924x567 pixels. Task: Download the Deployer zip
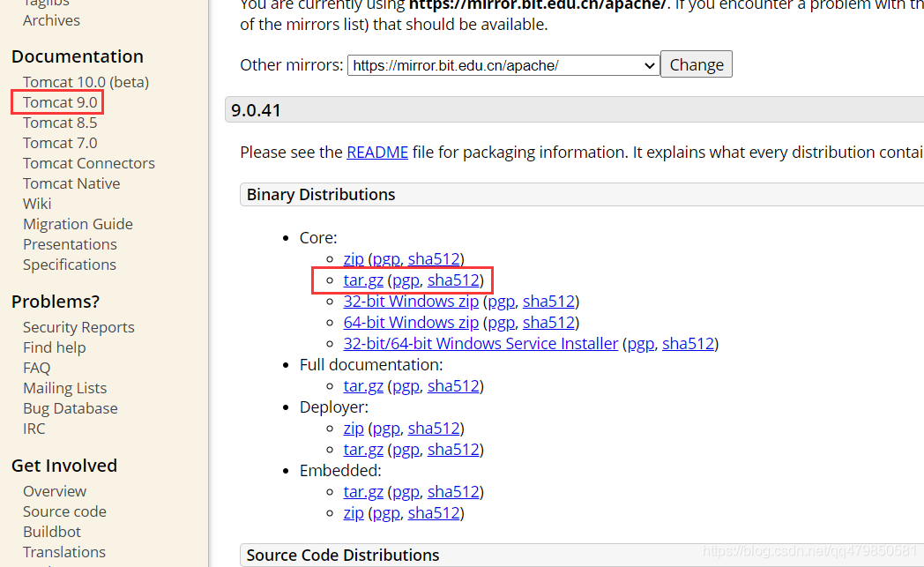pos(354,429)
